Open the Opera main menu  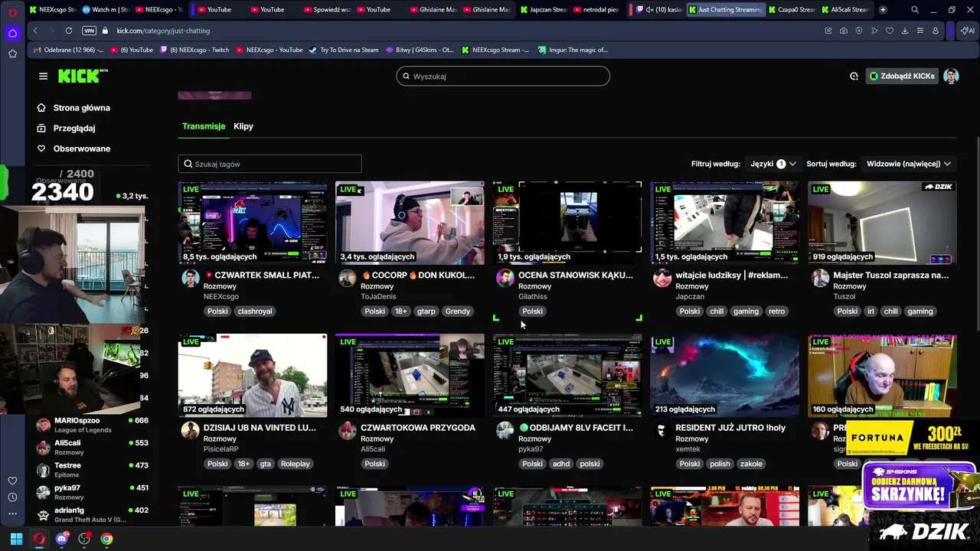click(x=12, y=12)
